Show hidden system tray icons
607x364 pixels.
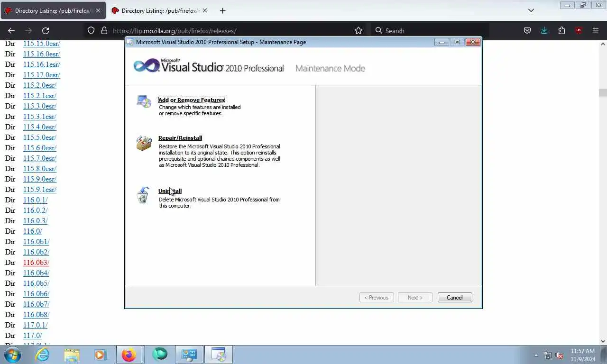coord(536,355)
